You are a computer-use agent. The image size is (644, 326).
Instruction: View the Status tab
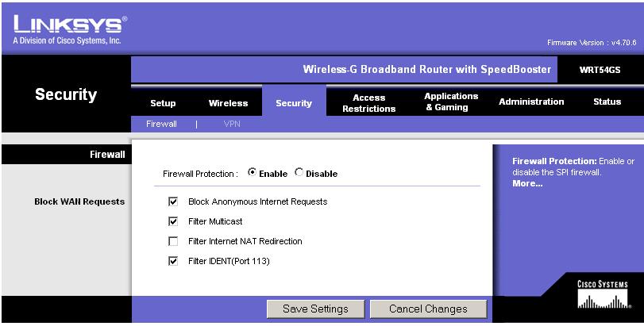[x=607, y=102]
